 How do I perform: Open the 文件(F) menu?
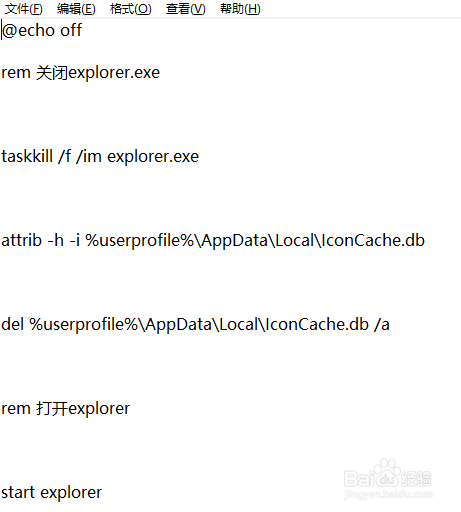[x=24, y=9]
